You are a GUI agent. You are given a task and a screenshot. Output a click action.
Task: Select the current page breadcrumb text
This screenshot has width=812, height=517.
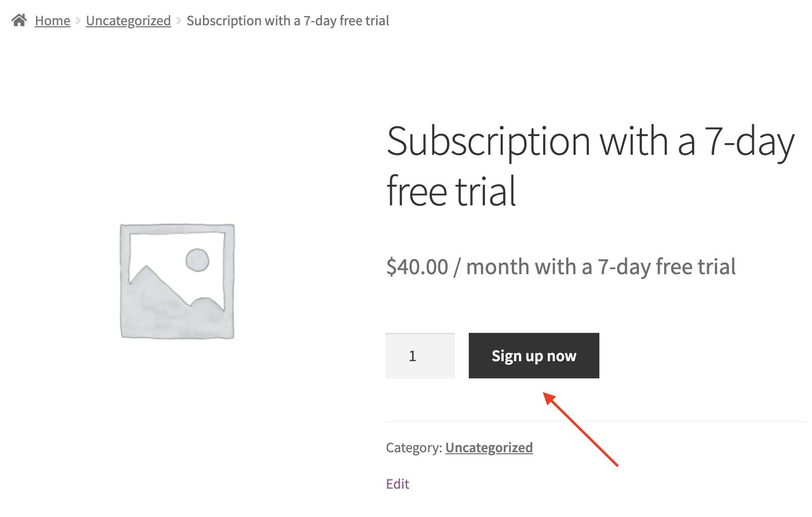click(288, 21)
